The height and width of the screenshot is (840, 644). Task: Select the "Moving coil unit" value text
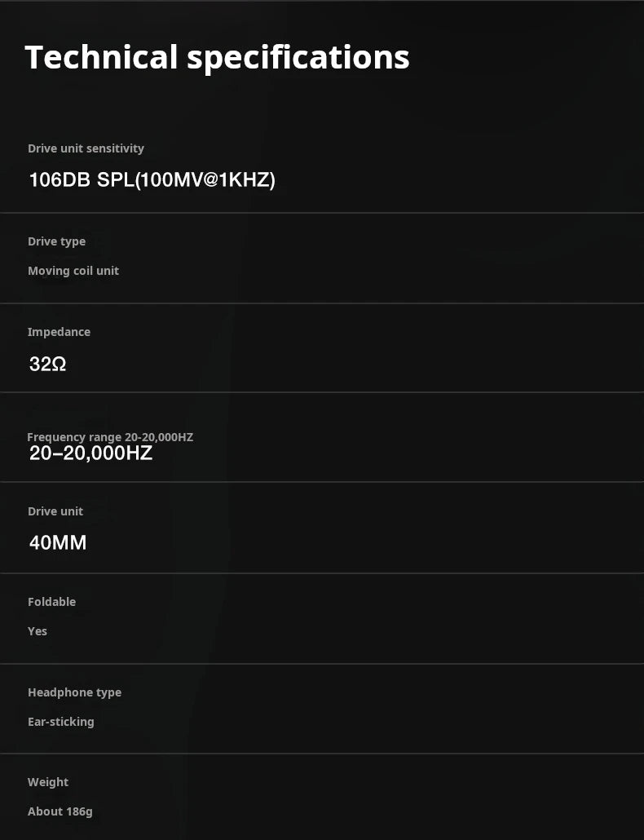click(73, 271)
